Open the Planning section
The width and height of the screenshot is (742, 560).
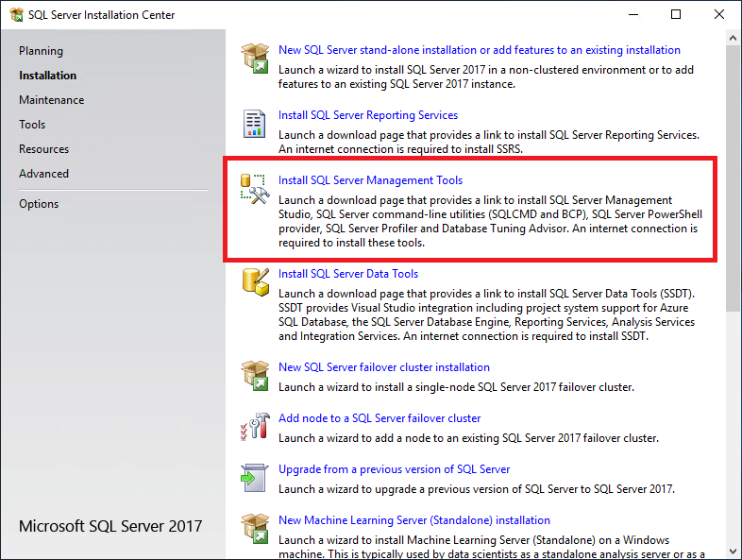(41, 51)
